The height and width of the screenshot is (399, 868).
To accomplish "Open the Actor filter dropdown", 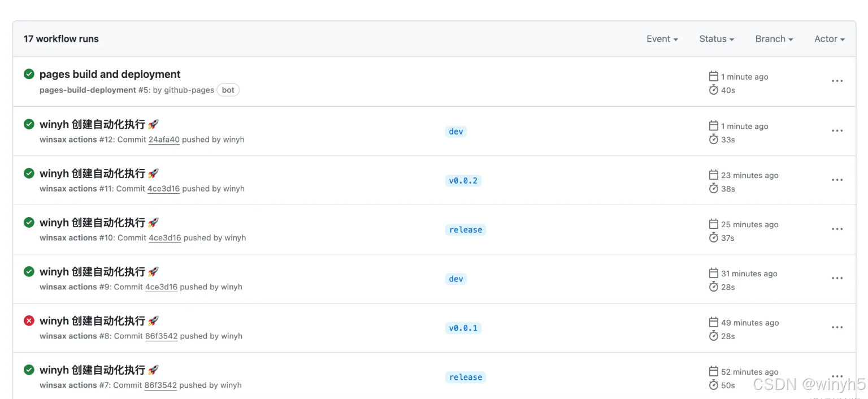I will [830, 39].
